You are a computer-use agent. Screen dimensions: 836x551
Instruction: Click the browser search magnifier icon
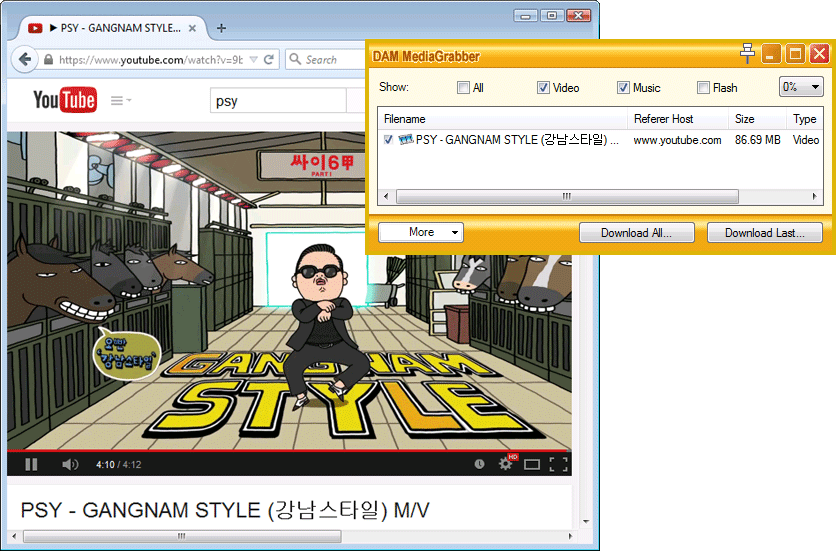click(x=295, y=59)
